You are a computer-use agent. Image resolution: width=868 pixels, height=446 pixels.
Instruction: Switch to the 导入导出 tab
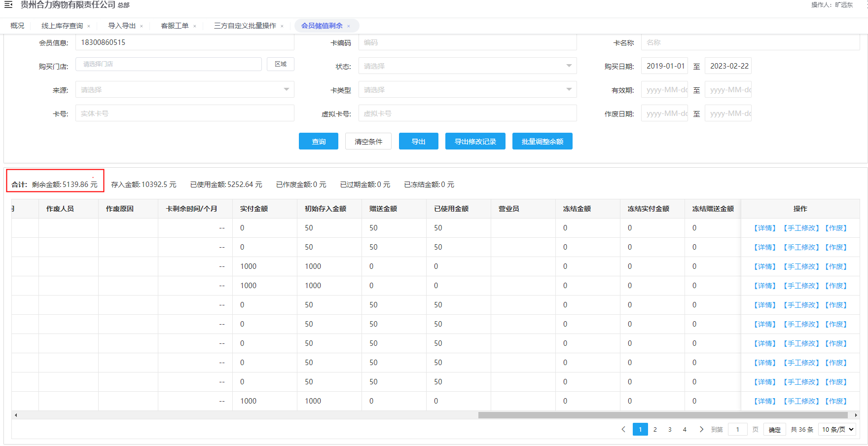pyautogui.click(x=122, y=26)
